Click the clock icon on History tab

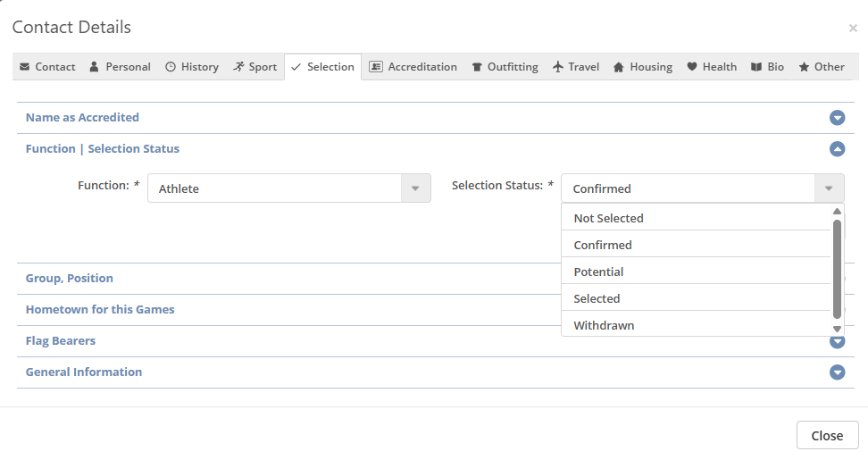click(x=171, y=67)
